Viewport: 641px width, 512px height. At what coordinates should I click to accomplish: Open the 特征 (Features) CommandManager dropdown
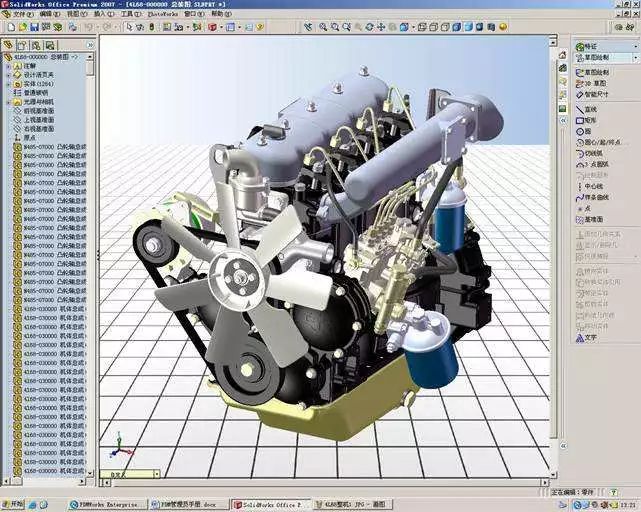point(636,47)
